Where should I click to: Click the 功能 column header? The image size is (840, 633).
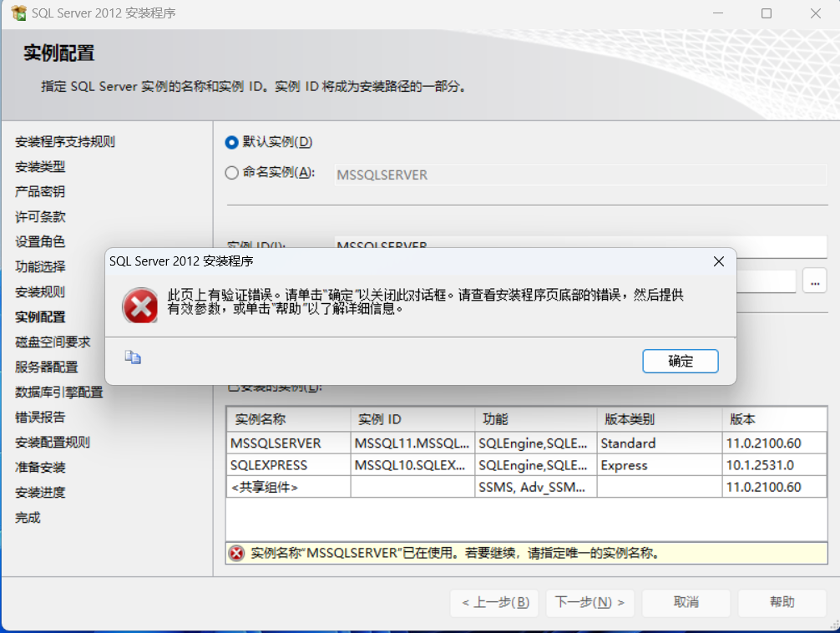click(x=536, y=419)
